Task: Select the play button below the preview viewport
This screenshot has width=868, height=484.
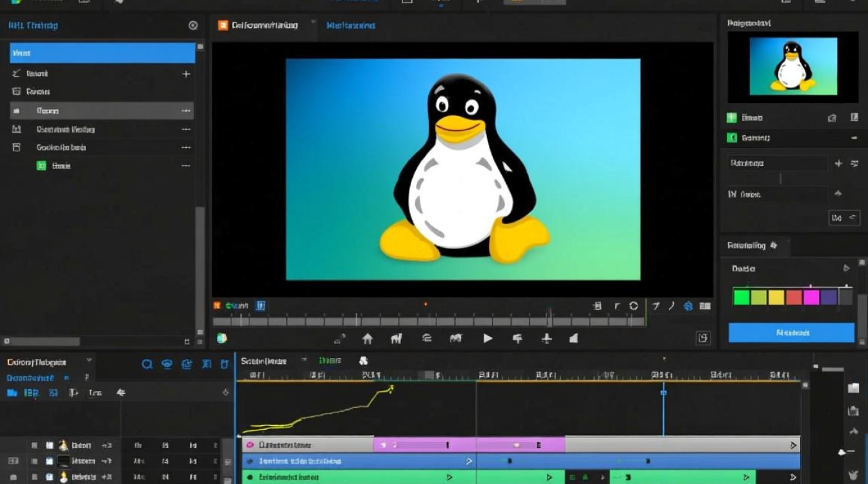Action: 488,338
